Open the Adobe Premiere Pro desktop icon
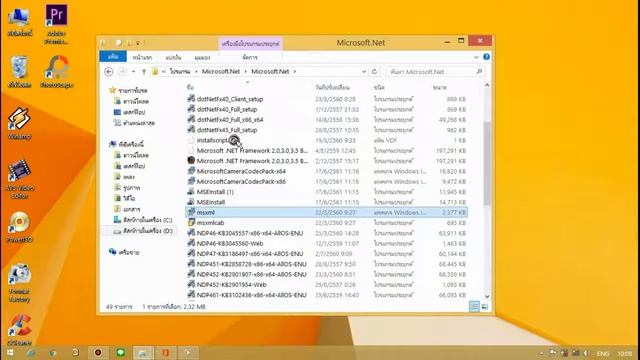 [57, 24]
